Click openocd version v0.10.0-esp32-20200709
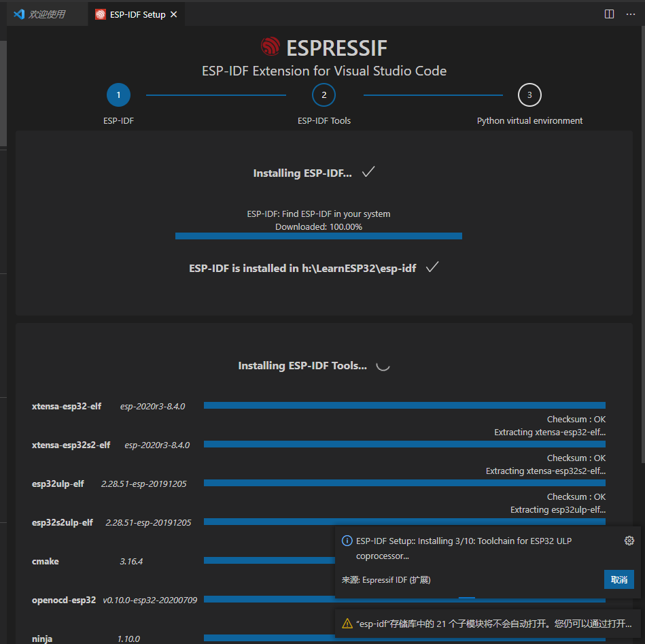 (150, 600)
